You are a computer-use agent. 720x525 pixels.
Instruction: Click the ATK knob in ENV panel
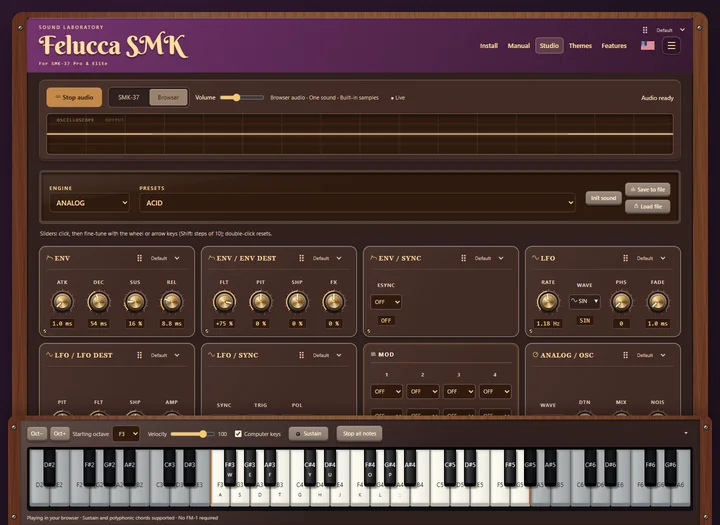(x=62, y=302)
